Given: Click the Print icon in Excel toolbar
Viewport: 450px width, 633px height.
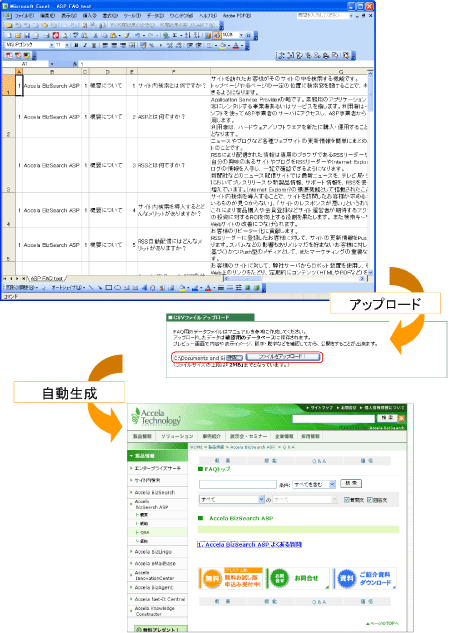Looking at the screenshot, I should click(x=46, y=36).
